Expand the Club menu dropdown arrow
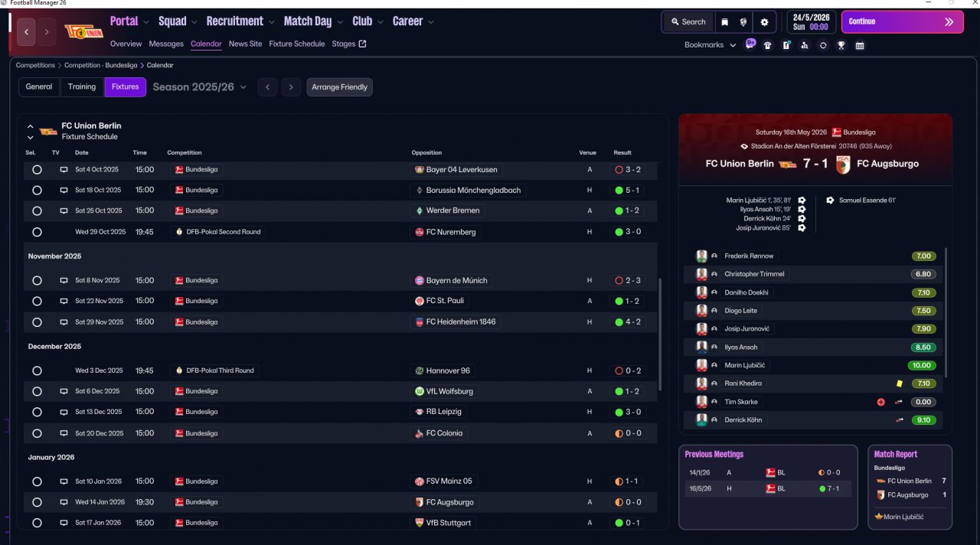The image size is (980, 545). pos(380,22)
